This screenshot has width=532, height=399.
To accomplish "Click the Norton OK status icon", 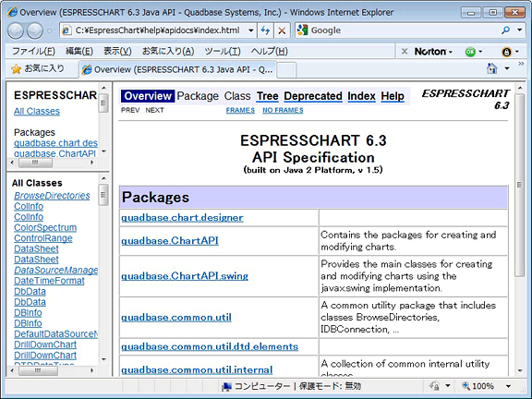I will [470, 52].
